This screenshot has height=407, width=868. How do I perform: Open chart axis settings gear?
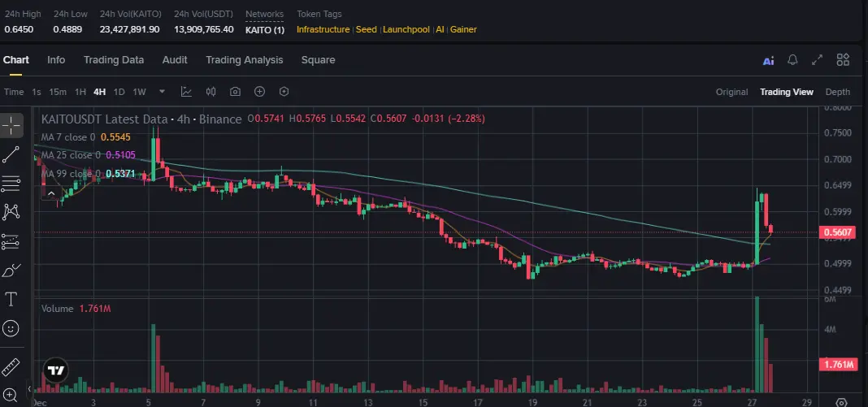(x=842, y=402)
